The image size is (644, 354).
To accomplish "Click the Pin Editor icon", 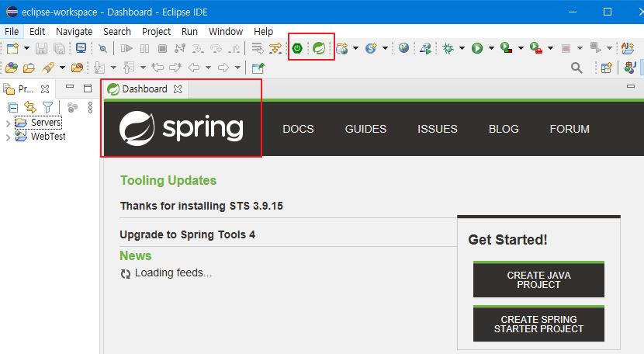I will [258, 68].
